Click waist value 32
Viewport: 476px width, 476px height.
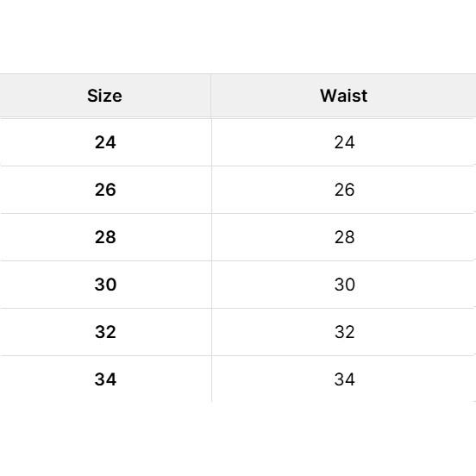(345, 332)
